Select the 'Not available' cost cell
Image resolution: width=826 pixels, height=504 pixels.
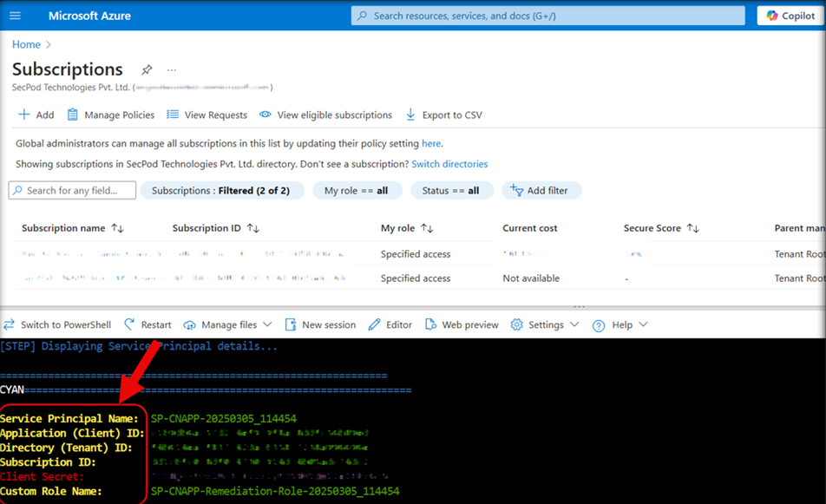pyautogui.click(x=531, y=278)
